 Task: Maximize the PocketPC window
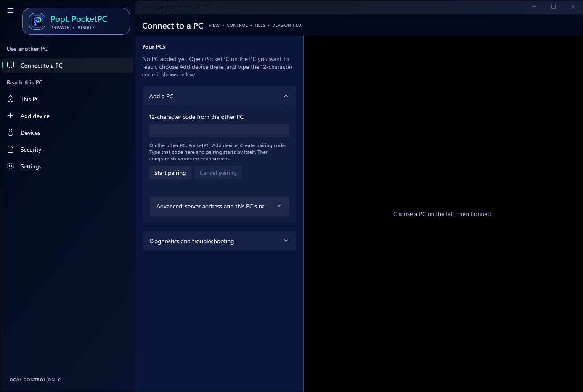coord(554,7)
